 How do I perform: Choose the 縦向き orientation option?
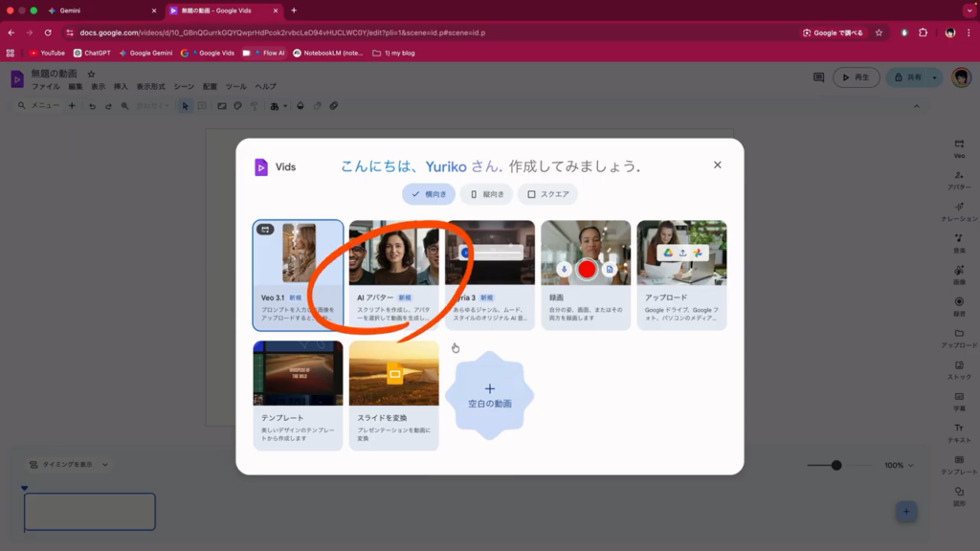point(486,194)
